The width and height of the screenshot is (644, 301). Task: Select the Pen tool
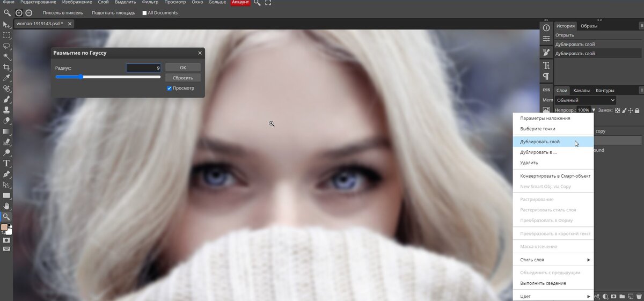[6, 174]
